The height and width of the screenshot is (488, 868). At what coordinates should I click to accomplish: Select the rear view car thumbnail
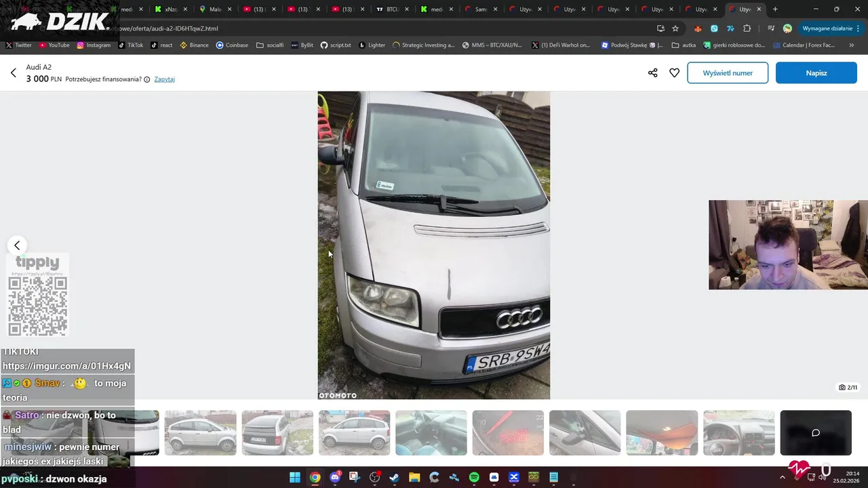[277, 432]
